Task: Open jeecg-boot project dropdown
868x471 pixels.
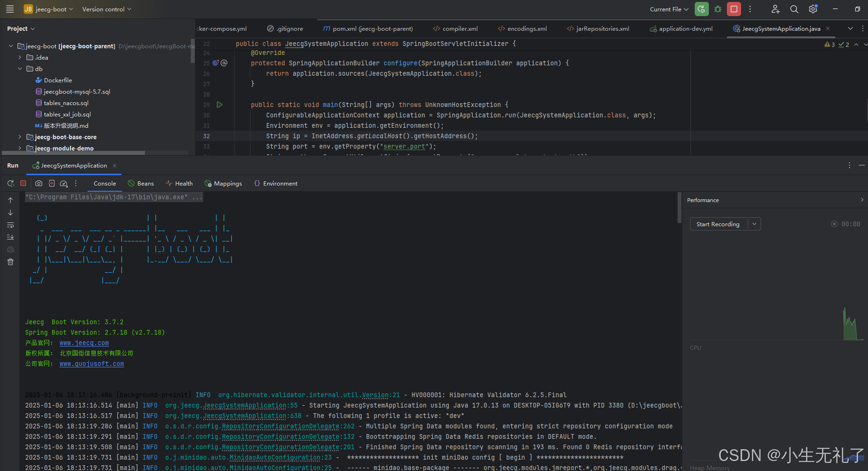Action: pyautogui.click(x=49, y=9)
